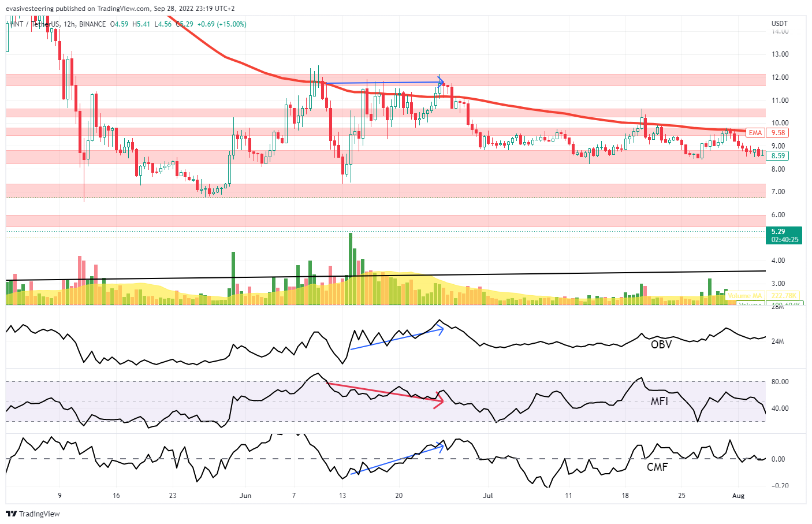The width and height of the screenshot is (812, 524).
Task: Click the 4.00 price axis label
Action: pos(779,261)
